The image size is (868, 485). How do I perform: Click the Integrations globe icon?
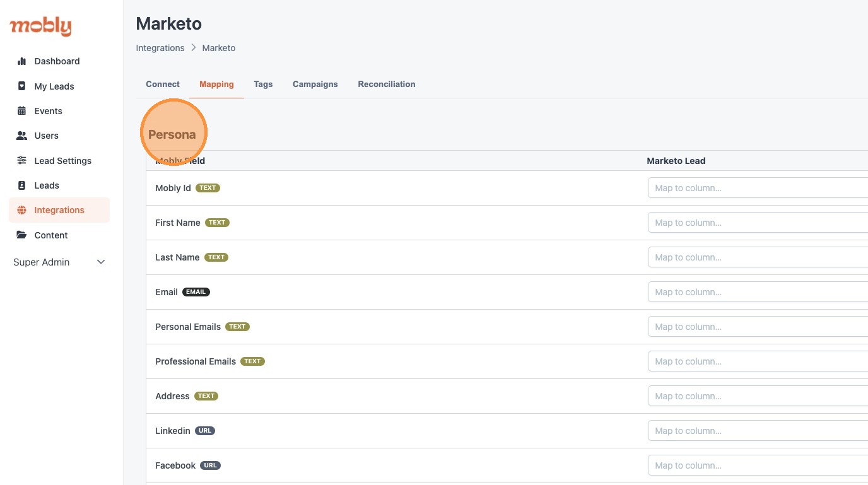(x=21, y=210)
